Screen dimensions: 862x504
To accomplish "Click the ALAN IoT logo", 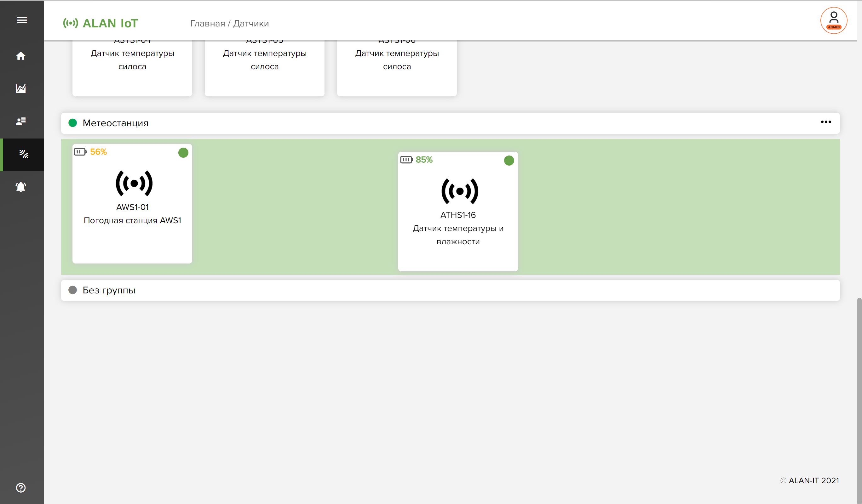I will click(101, 23).
